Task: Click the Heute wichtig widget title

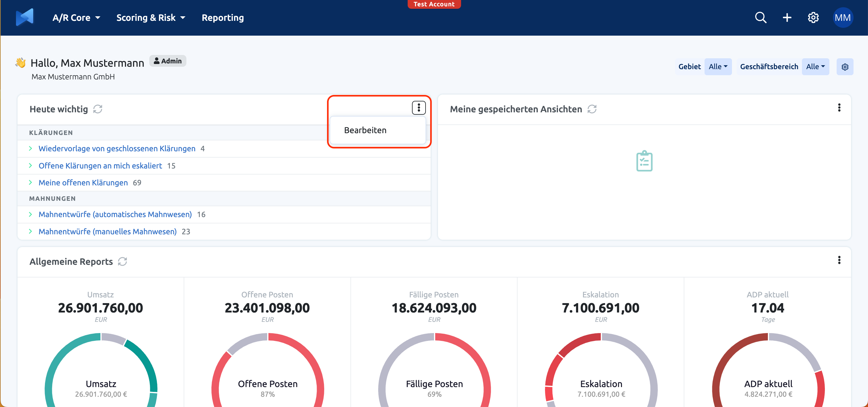Action: point(59,109)
